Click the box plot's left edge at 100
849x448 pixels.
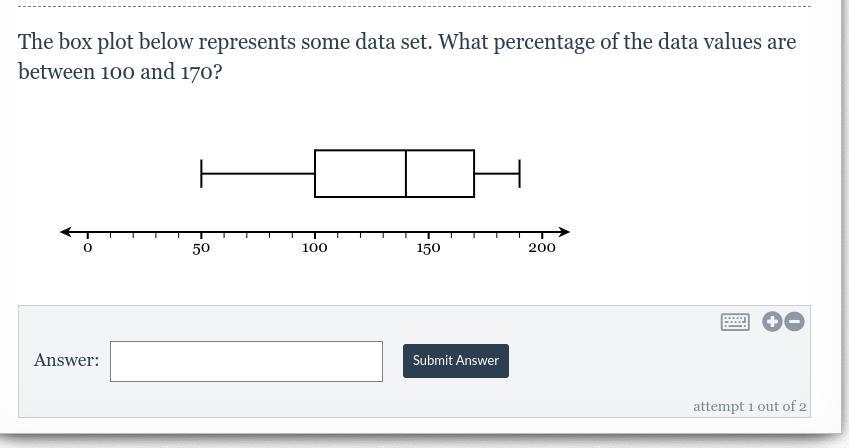(x=315, y=174)
